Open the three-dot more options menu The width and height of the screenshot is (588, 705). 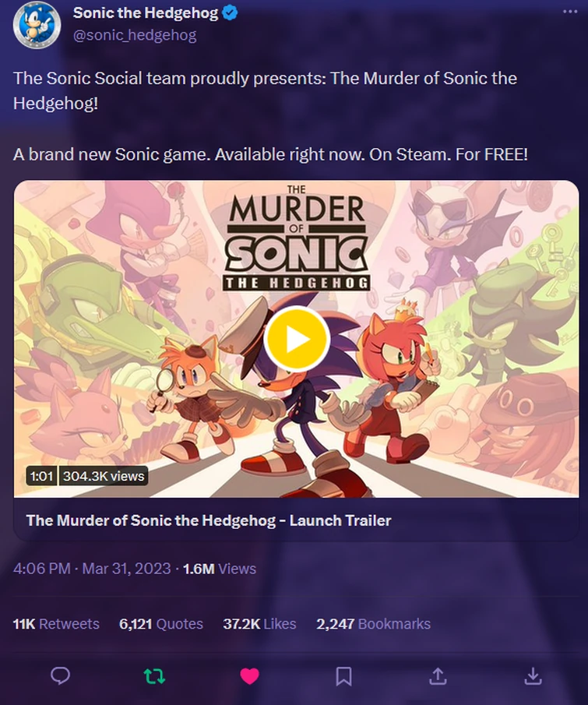pyautogui.click(x=570, y=12)
